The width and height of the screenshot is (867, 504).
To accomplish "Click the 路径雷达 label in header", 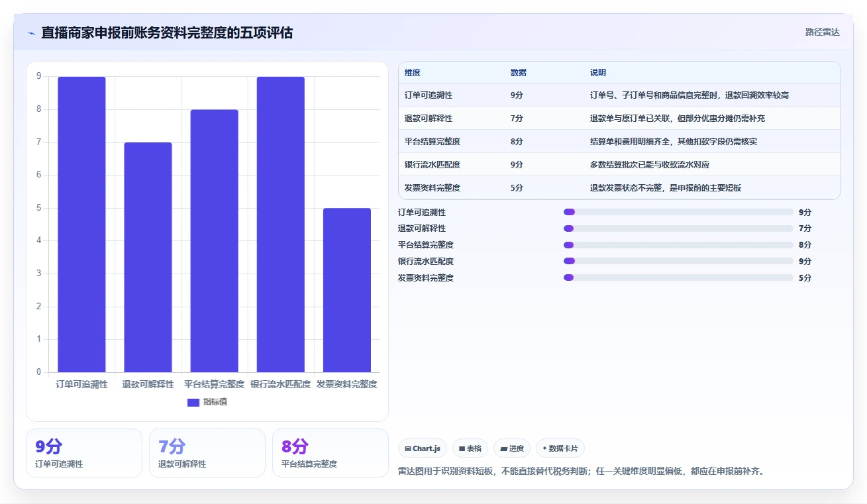I will tap(822, 32).
